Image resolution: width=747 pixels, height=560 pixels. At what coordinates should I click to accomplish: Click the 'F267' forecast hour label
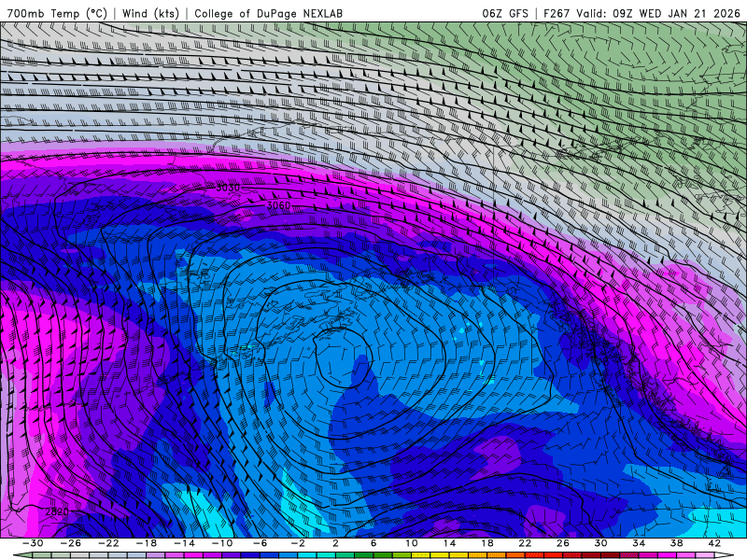pyautogui.click(x=557, y=13)
